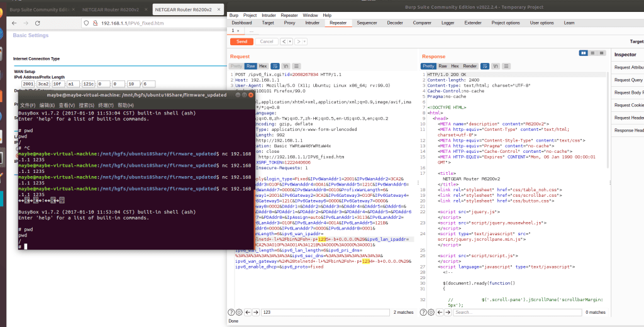Switch to the Dashboard tab
Screen dimensions: 644x327
[241, 23]
